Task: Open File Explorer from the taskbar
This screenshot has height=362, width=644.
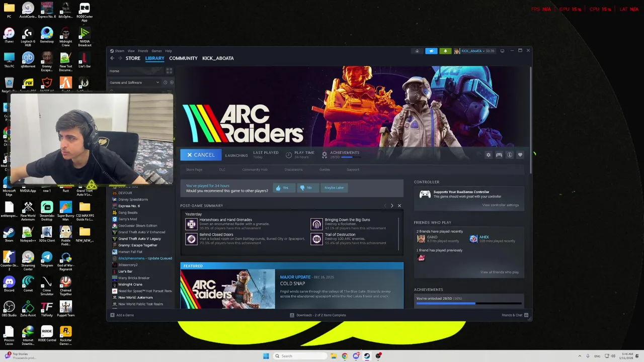Action: point(334,356)
